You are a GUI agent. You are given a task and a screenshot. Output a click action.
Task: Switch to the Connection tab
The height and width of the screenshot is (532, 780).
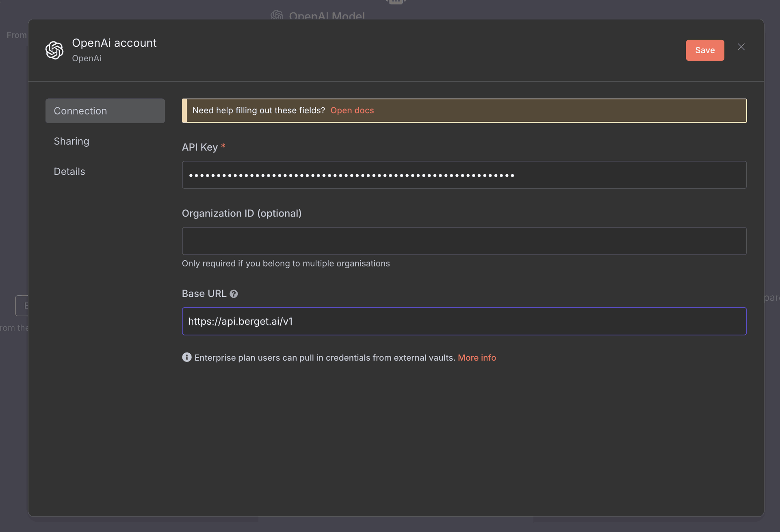click(105, 111)
